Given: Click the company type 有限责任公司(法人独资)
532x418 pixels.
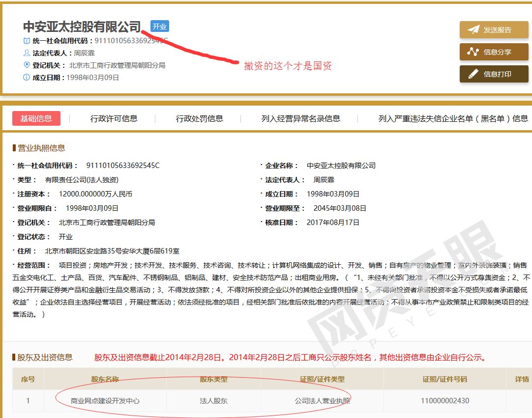Looking at the screenshot, I should click(82, 180).
